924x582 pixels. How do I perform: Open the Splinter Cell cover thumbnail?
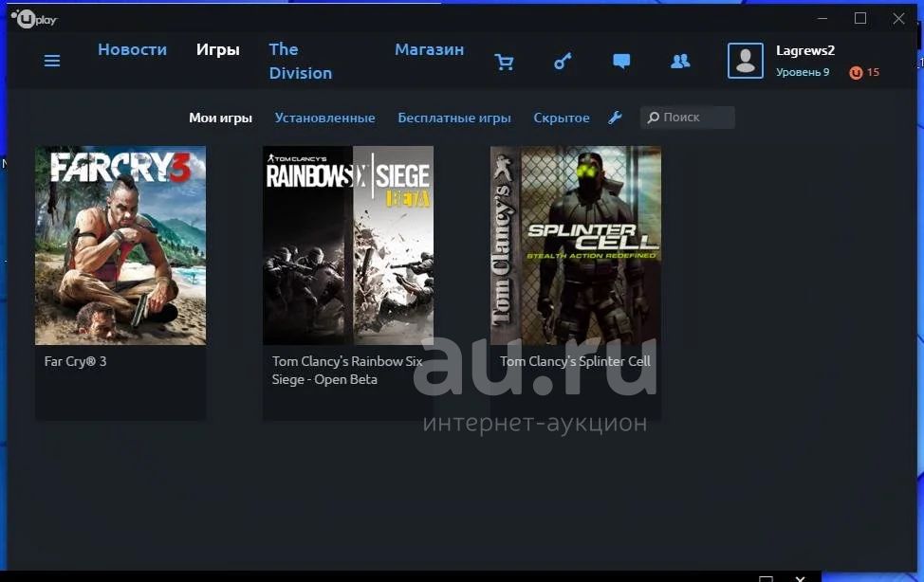point(576,246)
